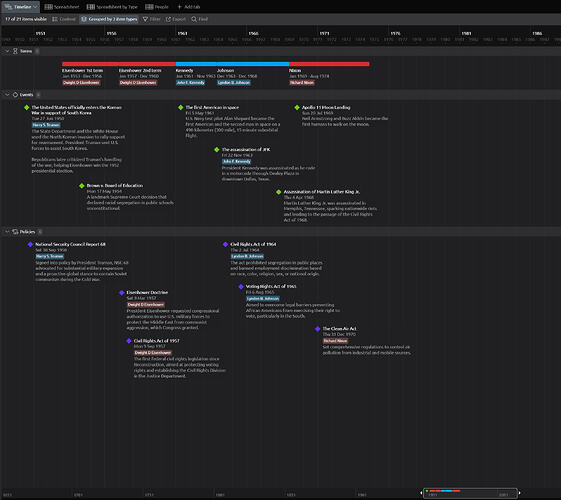Open Find with the magnifier icon

(194, 19)
